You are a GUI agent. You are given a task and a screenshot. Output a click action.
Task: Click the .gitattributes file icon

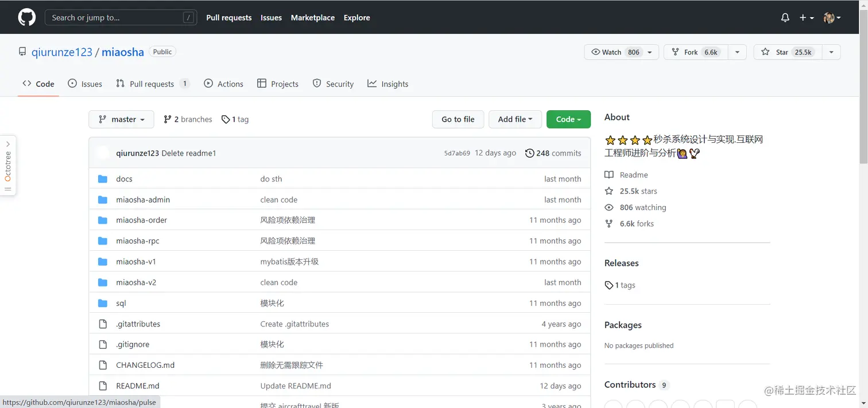[103, 324]
